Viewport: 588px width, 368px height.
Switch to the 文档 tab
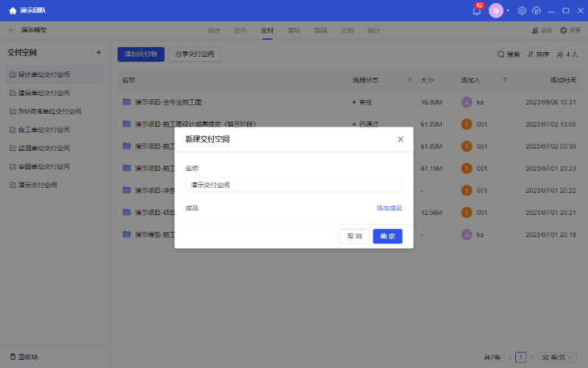347,30
